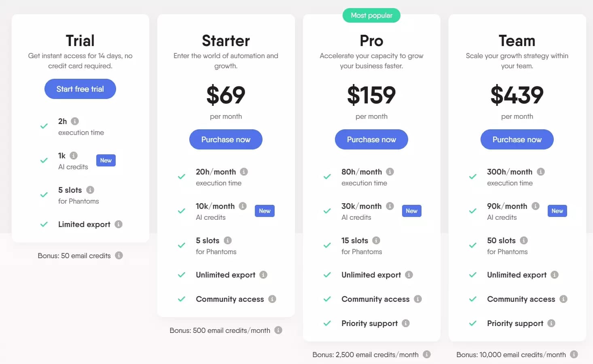Click the info icon beside Pro's Priority support

(x=406, y=323)
